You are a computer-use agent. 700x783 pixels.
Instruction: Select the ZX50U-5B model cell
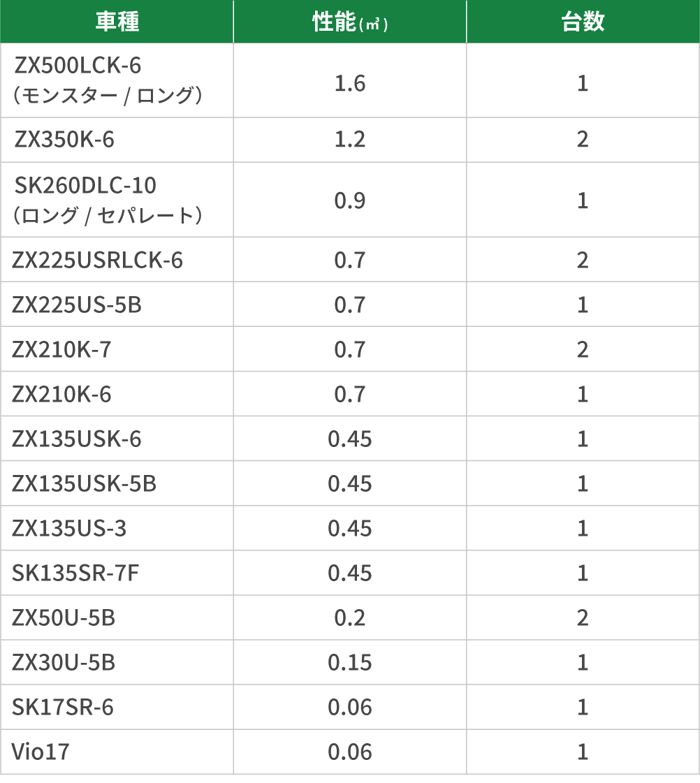tap(64, 618)
